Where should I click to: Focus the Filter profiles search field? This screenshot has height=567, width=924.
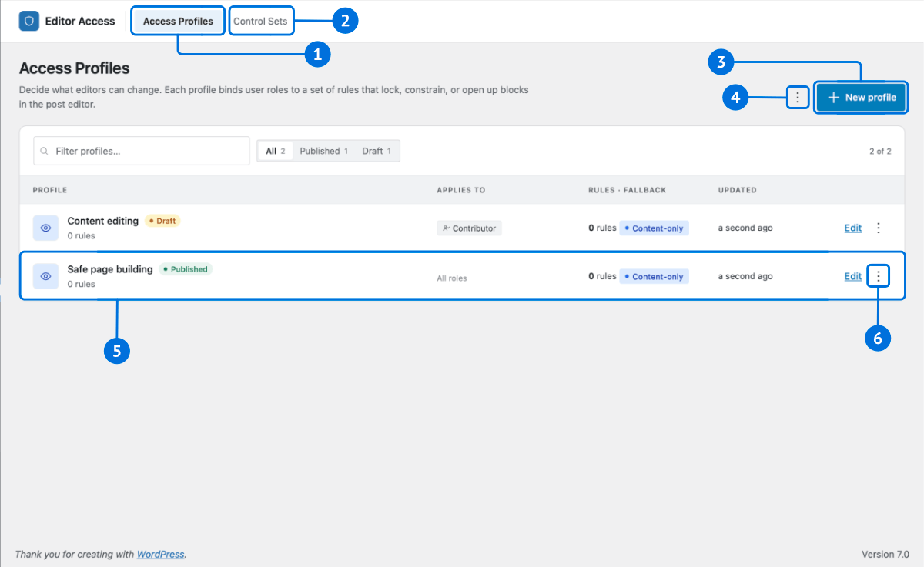coord(142,151)
